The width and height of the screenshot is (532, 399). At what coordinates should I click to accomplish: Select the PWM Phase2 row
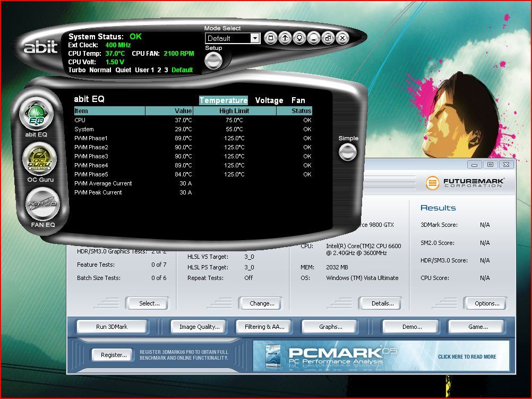coord(193,147)
